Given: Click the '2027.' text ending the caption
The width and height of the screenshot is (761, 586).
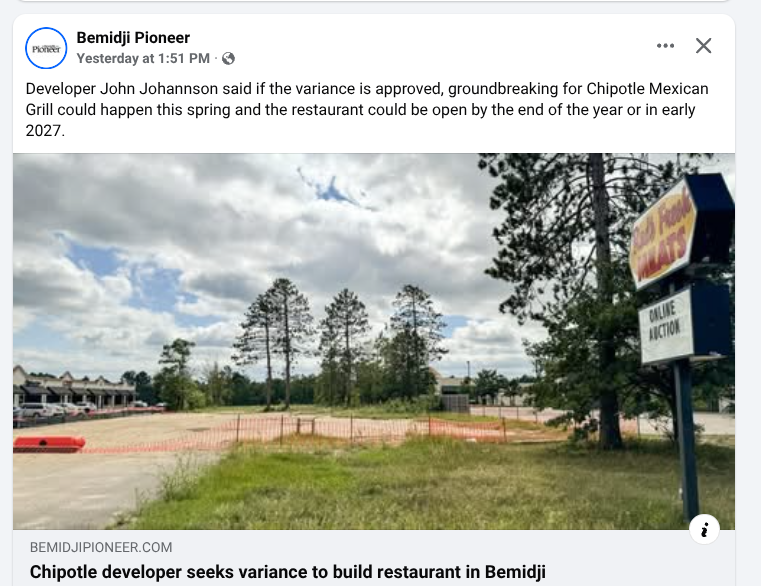Looking at the screenshot, I should 45,131.
